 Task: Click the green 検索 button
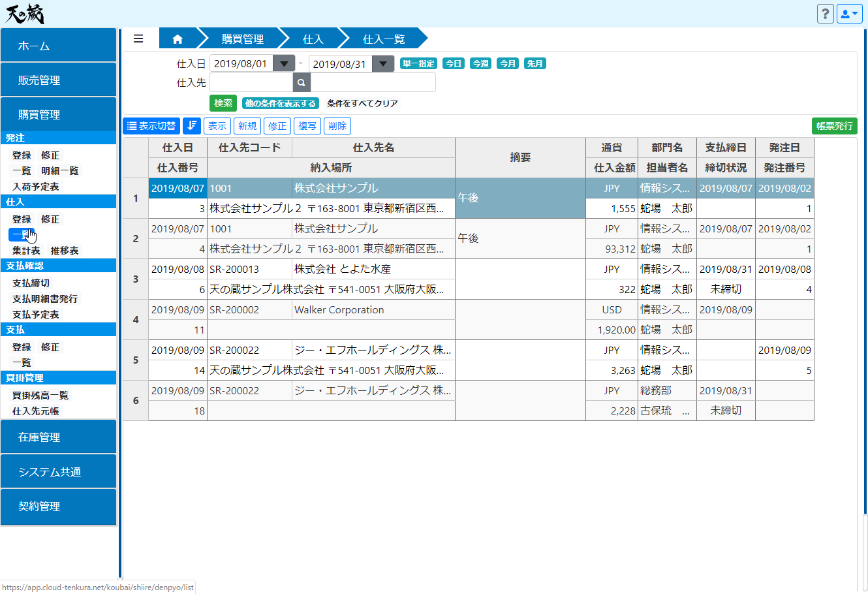pos(223,103)
